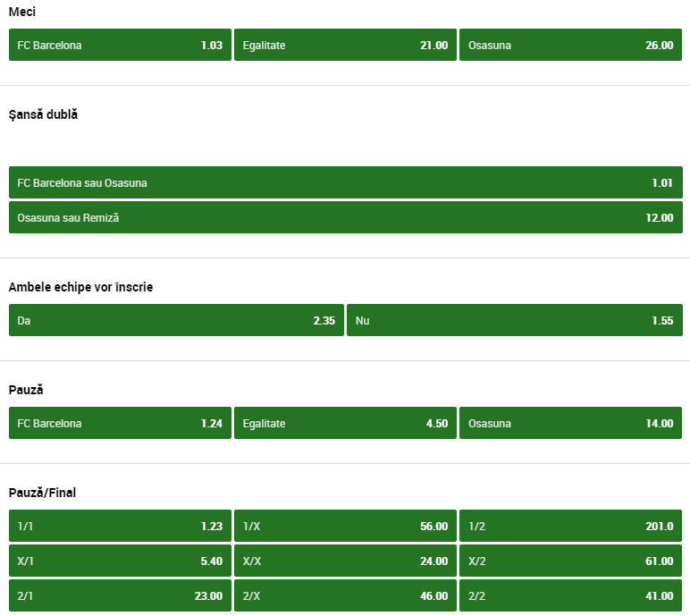Click the Pauză/Final market heading

pos(44,493)
